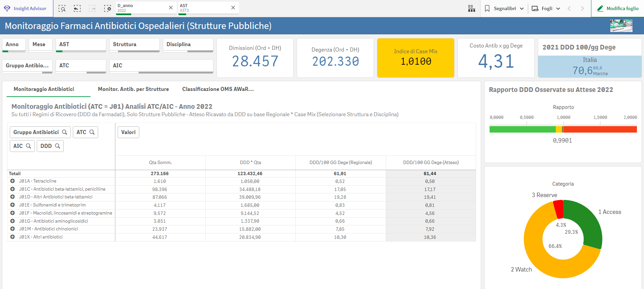This screenshot has height=289, width=644.
Task: Click Modifica foglio edit button
Action: coord(618,8)
